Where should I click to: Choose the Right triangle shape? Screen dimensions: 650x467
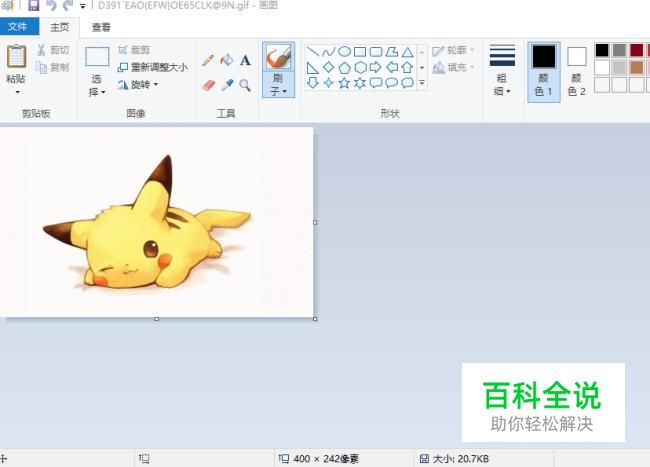click(313, 68)
